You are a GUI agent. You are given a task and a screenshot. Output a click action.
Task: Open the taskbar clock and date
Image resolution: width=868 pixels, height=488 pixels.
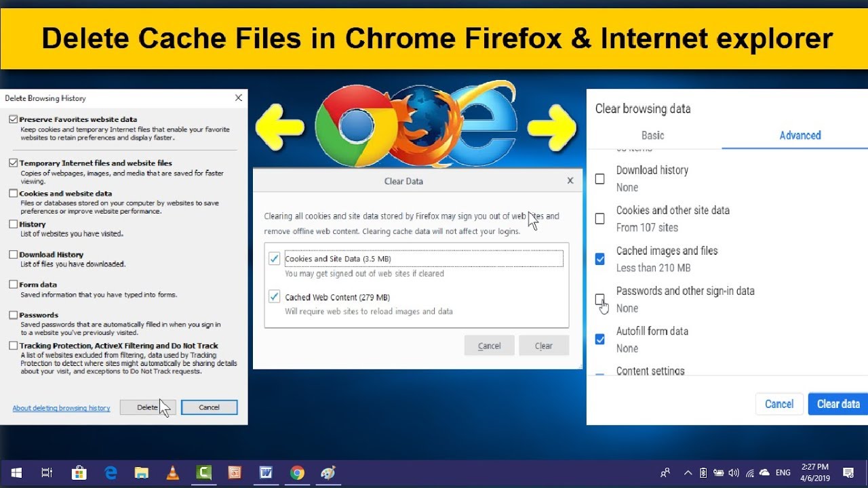[x=814, y=472]
